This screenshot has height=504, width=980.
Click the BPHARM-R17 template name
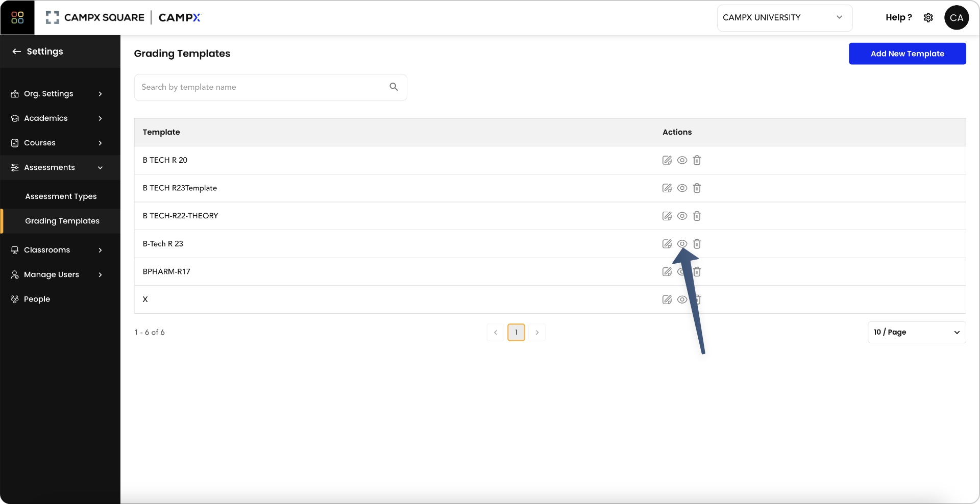pos(166,272)
